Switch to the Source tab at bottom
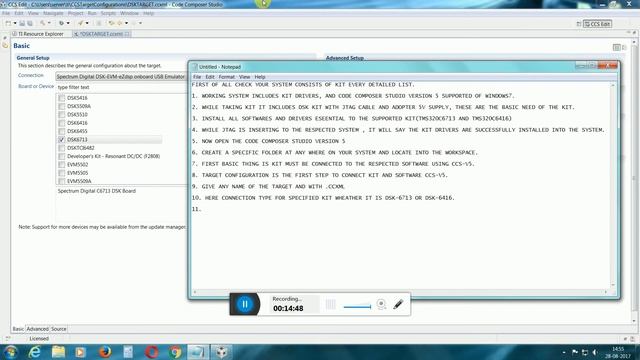The height and width of the screenshot is (360, 640). click(x=59, y=329)
